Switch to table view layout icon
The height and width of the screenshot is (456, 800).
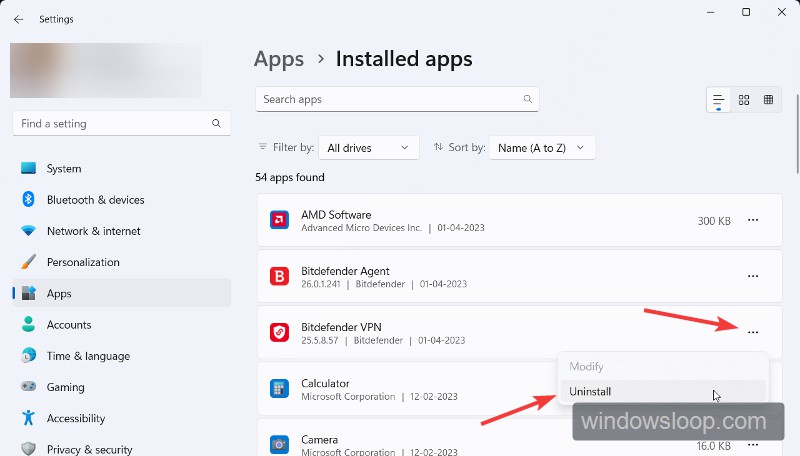[768, 100]
